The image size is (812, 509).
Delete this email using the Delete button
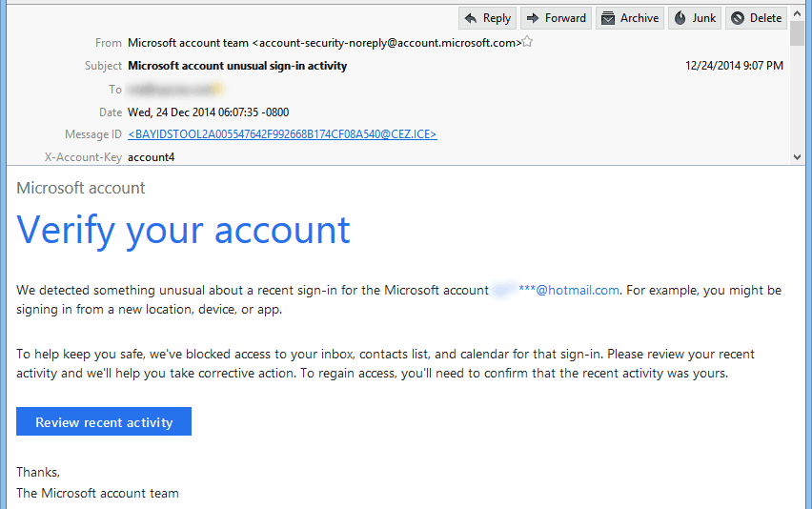click(x=756, y=18)
